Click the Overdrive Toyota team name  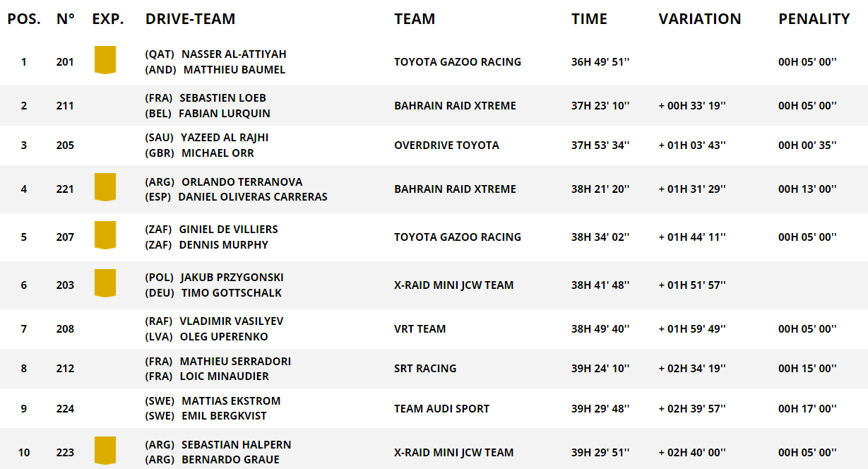pos(446,146)
